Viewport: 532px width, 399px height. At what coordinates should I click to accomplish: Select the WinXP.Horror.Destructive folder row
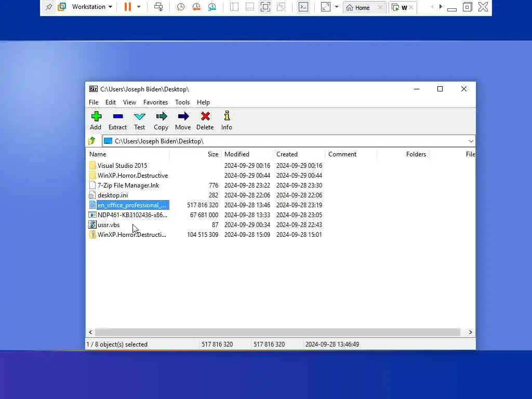tap(132, 176)
